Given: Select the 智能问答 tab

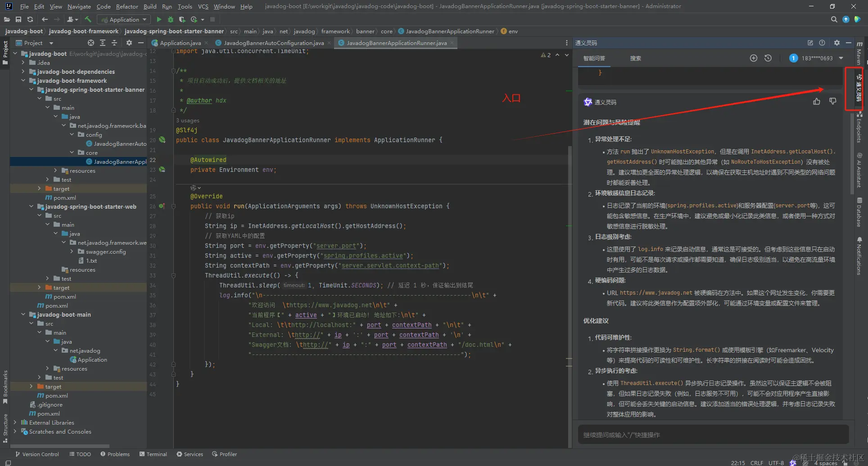Looking at the screenshot, I should 594,58.
